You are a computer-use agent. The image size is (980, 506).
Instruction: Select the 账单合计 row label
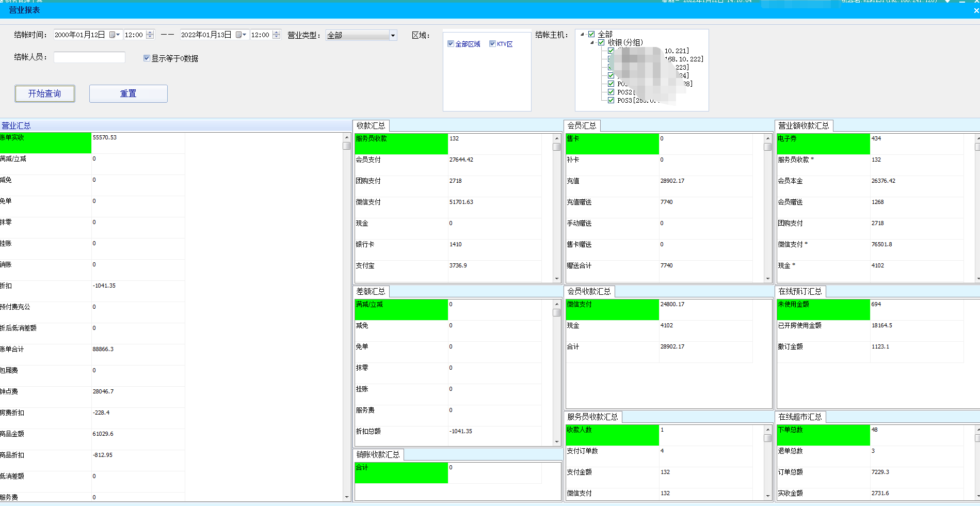point(12,349)
